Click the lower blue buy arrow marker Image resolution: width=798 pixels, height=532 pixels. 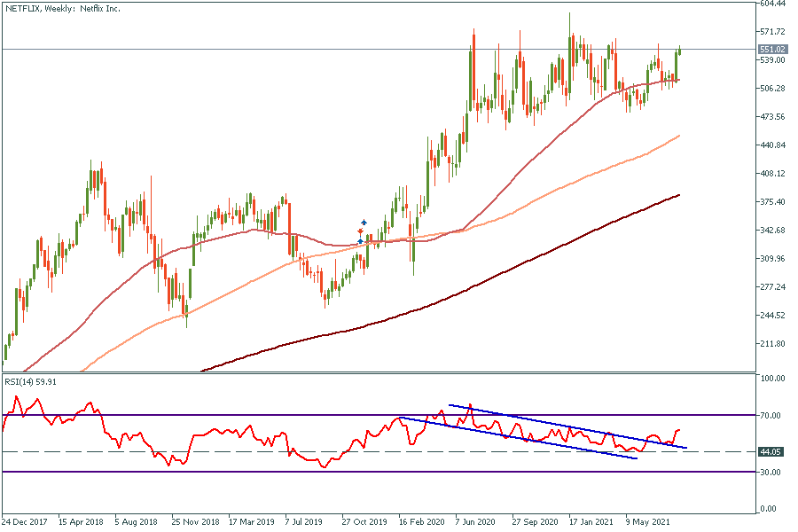tap(360, 240)
